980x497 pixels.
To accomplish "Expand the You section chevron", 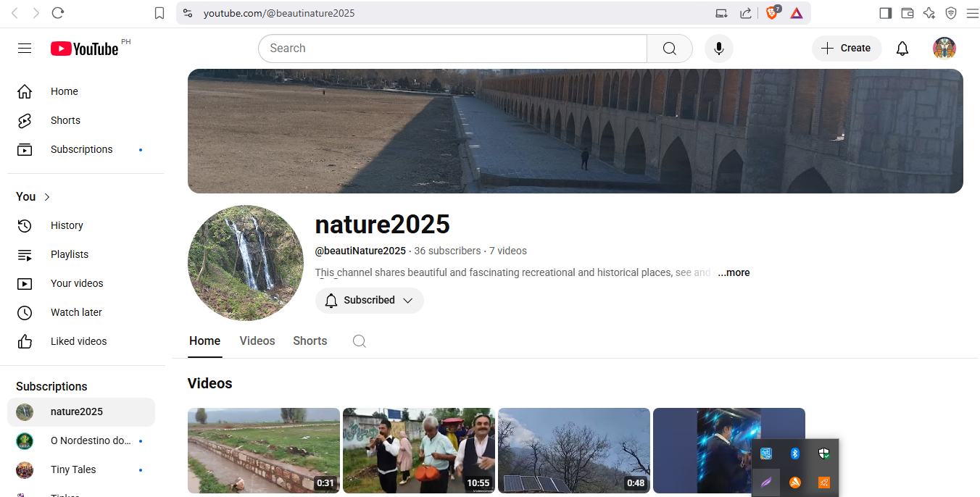I will click(x=48, y=197).
